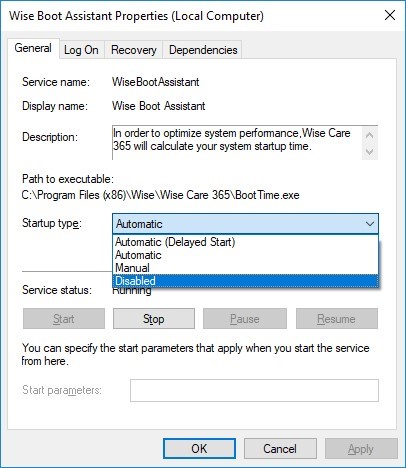The image size is (406, 468).
Task: Collapse the Startup type dropdown arrow
Action: 370,224
